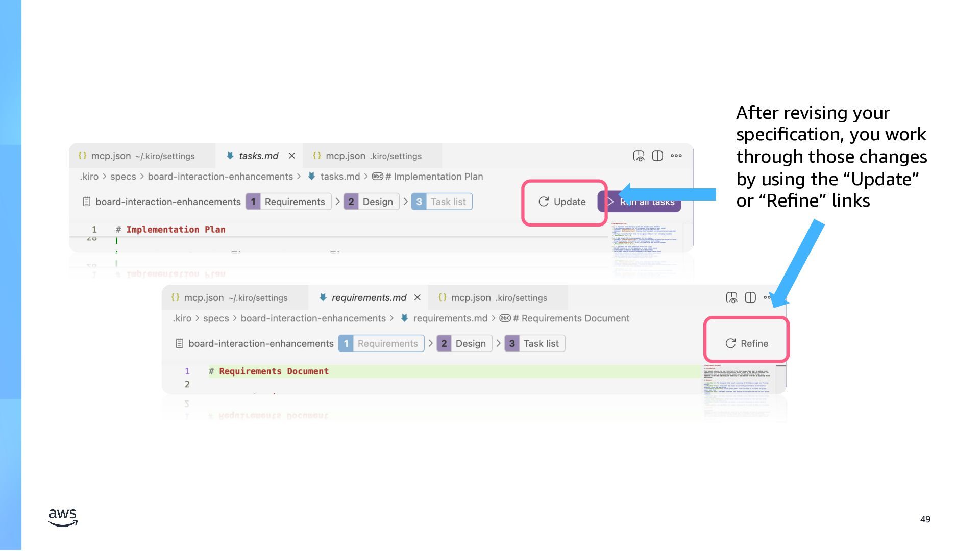Close the requirements.md tab

pyautogui.click(x=418, y=297)
